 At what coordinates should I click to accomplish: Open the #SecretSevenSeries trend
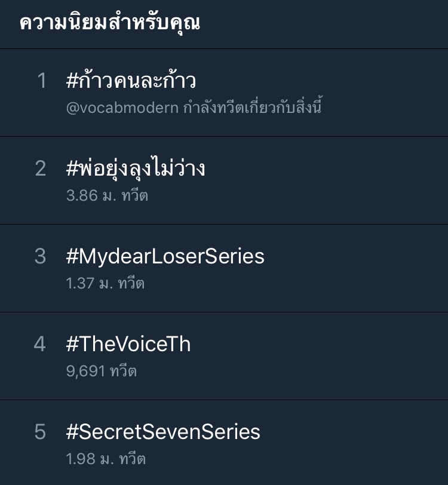pos(163,432)
